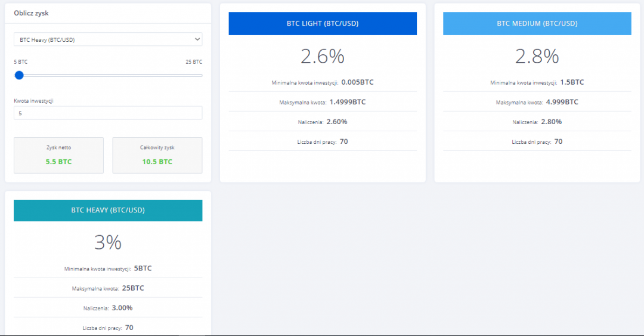Open the BTC Heavy (BTC/USD) plan dropdown
644x336 pixels.
pos(108,39)
